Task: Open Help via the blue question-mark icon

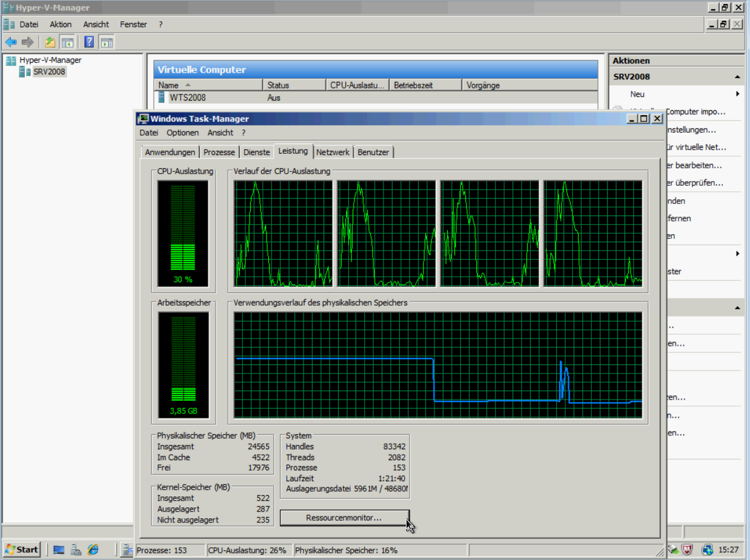Action: point(89,42)
